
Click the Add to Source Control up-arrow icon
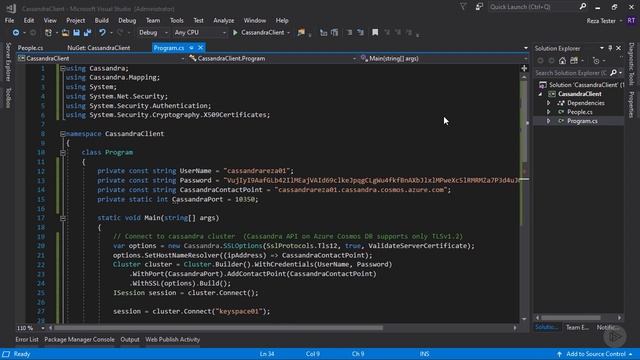coord(559,354)
